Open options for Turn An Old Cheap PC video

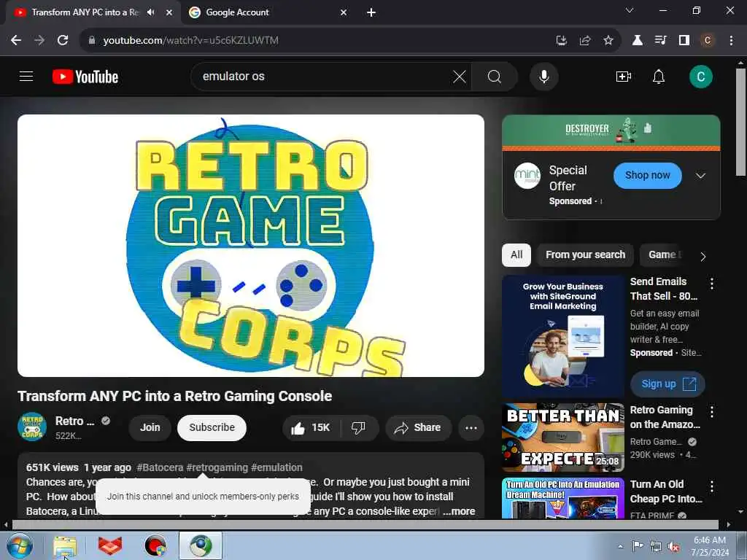click(712, 486)
